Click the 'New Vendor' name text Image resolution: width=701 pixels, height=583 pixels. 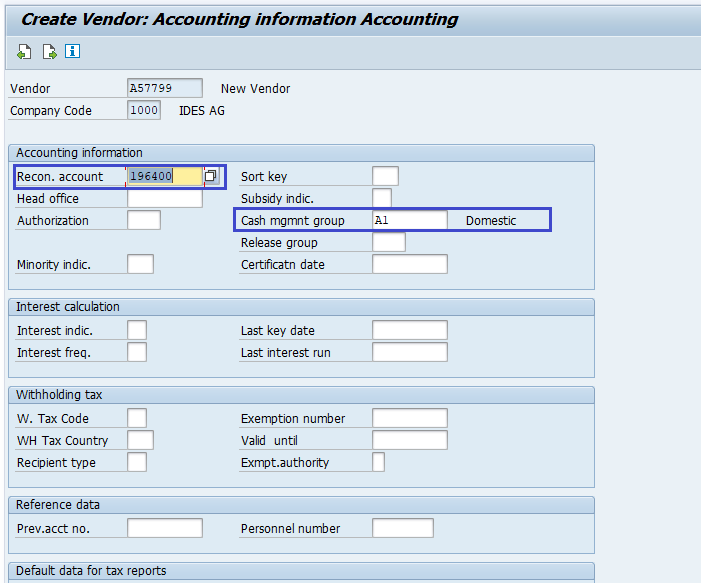click(x=255, y=89)
